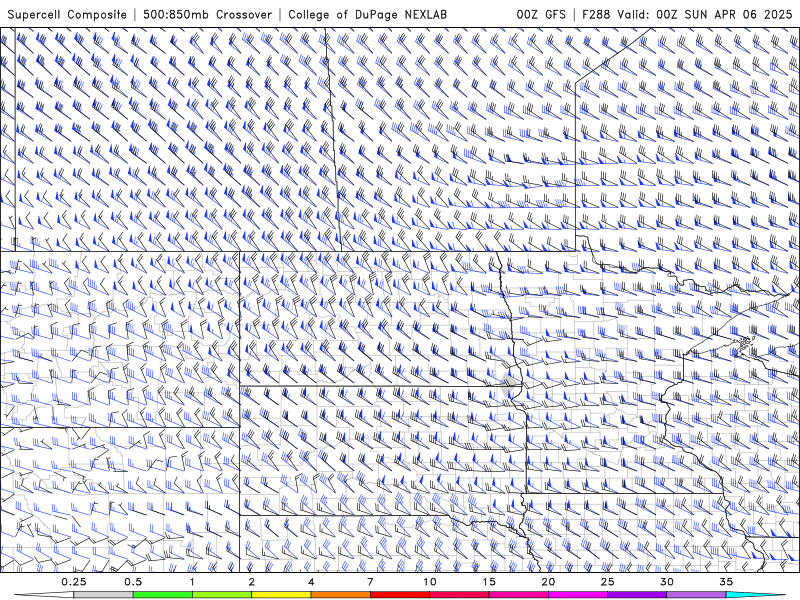Image resolution: width=800 pixels, height=600 pixels.
Task: Select the gray 0.25–0.5 color bar segment
Action: [103, 595]
